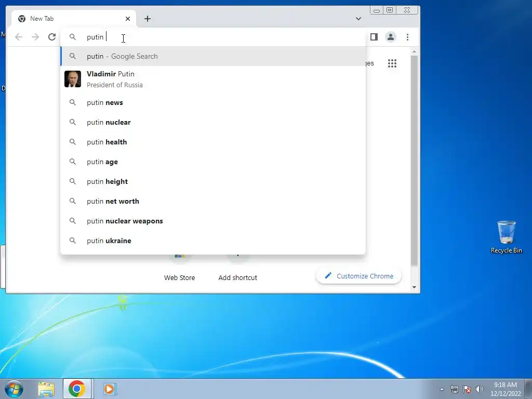The width and height of the screenshot is (532, 399).
Task: Open the Chrome three-dot menu
Action: click(x=407, y=37)
